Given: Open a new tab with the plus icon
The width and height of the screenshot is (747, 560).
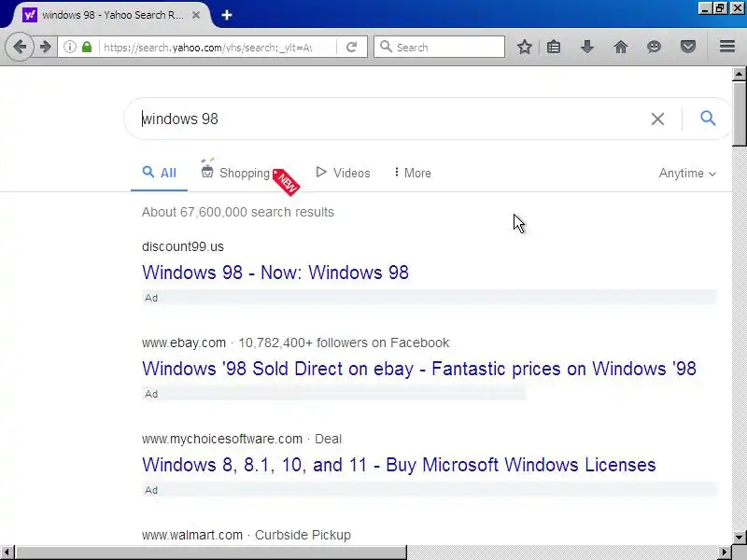Looking at the screenshot, I should 227,15.
